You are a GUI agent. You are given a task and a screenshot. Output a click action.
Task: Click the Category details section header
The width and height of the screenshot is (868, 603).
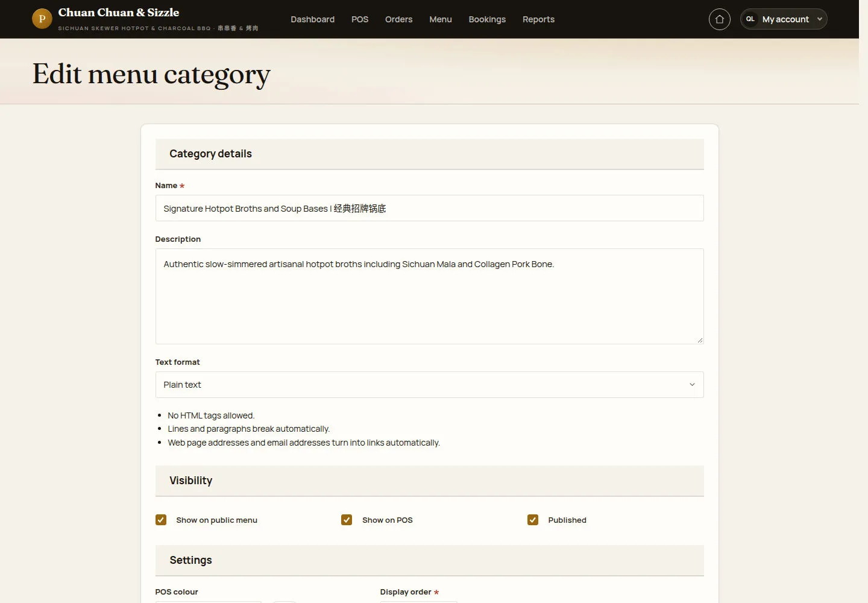pyautogui.click(x=429, y=154)
